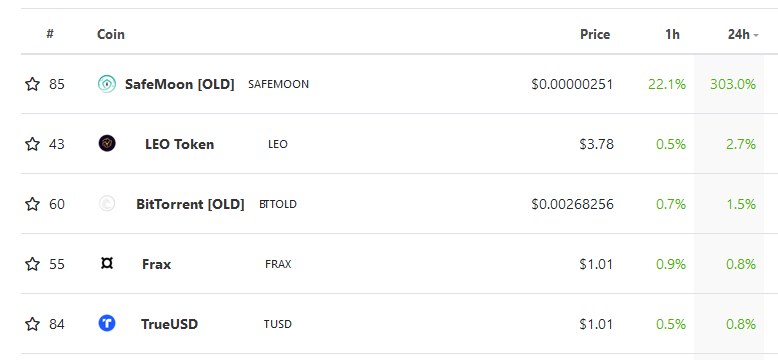Screen dimensions: 778x360
Task: Favorite SafeMoon with its star icon
Action: click(32, 84)
